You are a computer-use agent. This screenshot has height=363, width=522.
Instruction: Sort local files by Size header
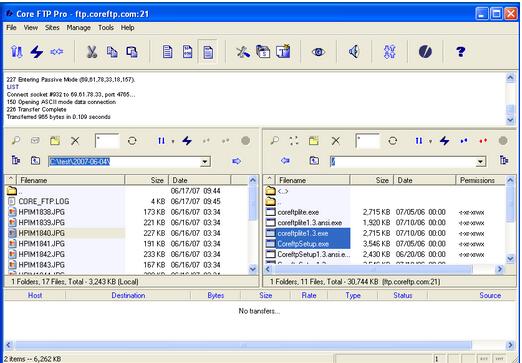tap(147, 180)
